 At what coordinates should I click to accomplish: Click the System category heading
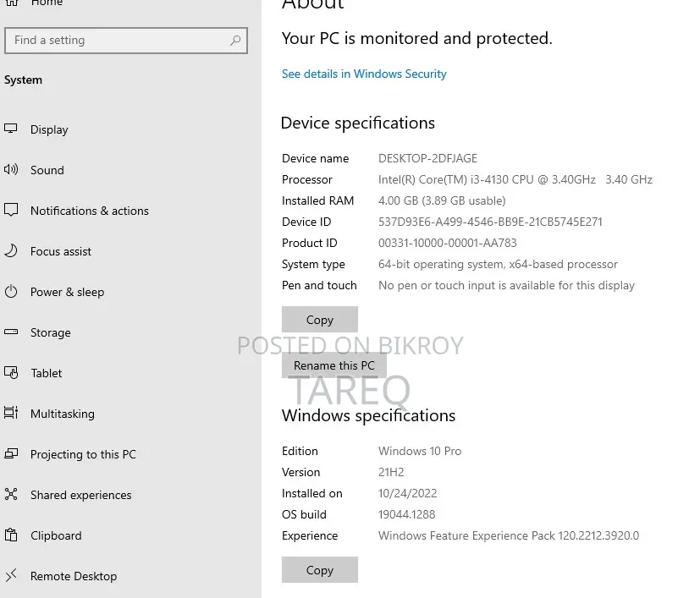coord(23,80)
